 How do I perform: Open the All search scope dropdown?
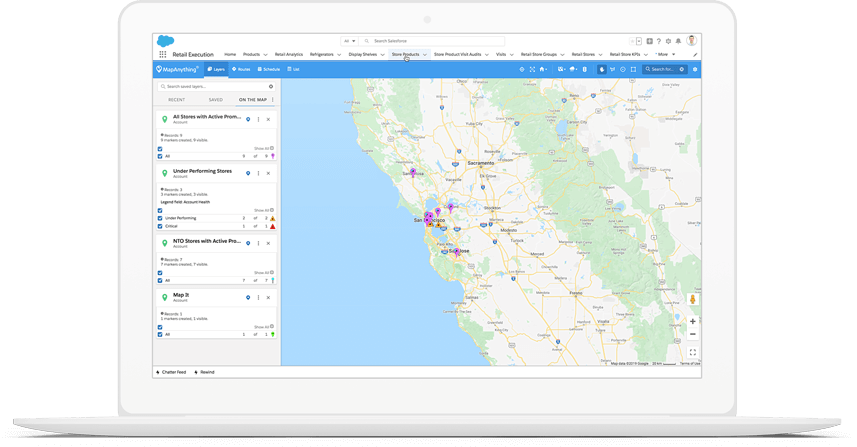350,41
